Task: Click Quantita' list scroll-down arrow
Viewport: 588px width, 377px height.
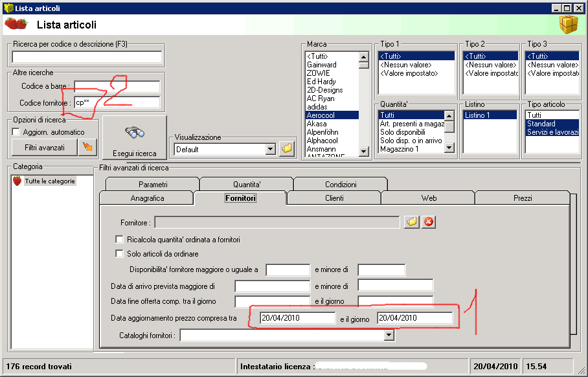Action: click(x=449, y=148)
